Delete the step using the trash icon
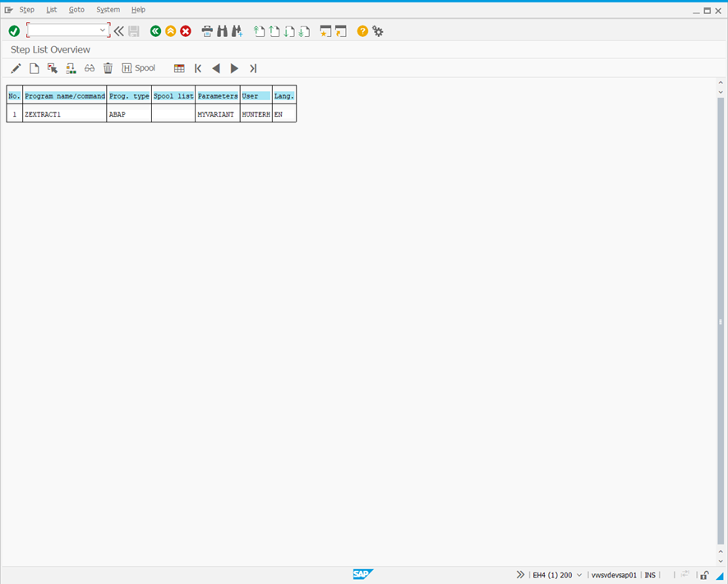Image resolution: width=728 pixels, height=584 pixels. tap(108, 68)
